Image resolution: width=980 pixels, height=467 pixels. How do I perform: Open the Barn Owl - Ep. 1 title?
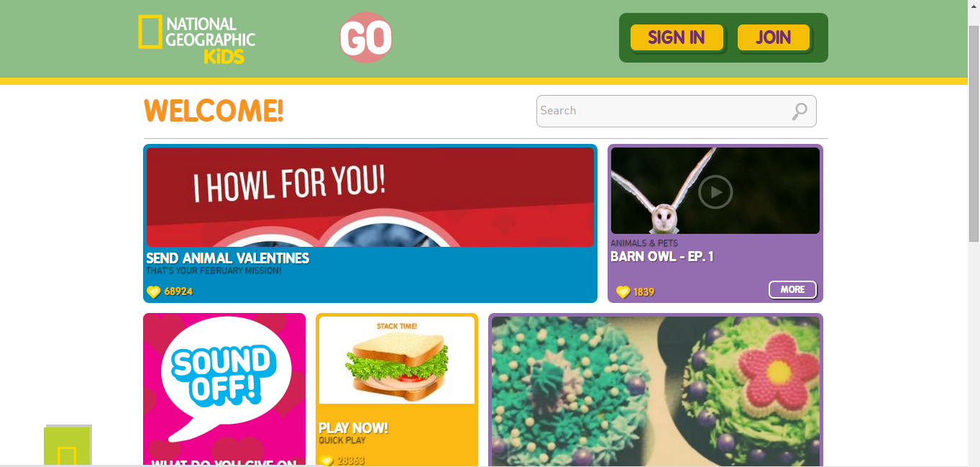tap(661, 257)
